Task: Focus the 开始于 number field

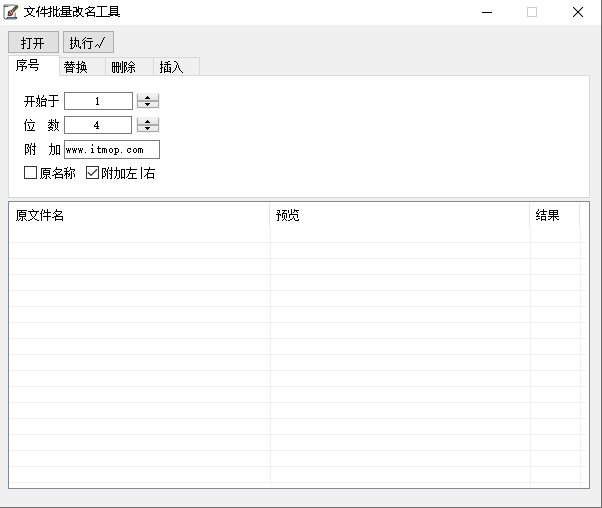Action: (x=98, y=101)
